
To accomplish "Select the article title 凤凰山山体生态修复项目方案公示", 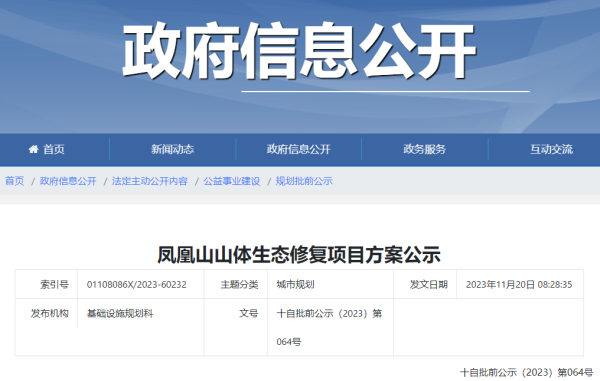I will [x=299, y=255].
